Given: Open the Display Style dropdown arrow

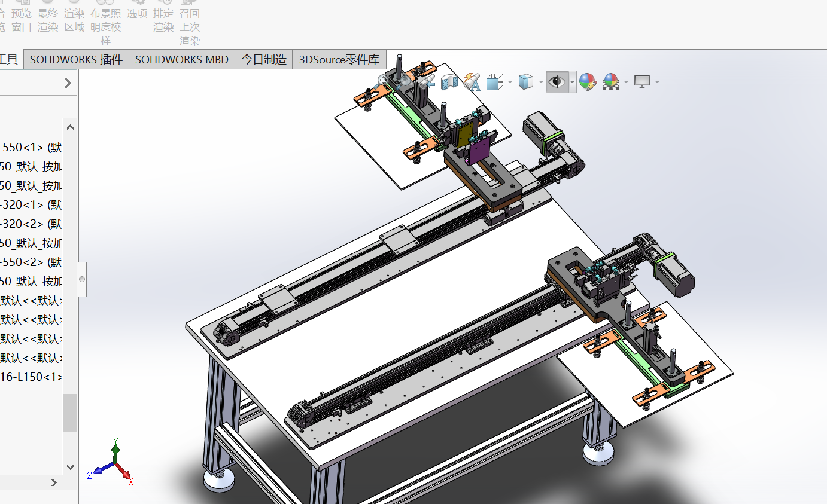Looking at the screenshot, I should pos(541,81).
